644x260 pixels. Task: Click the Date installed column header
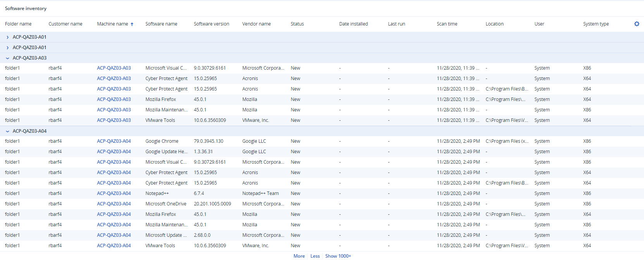(x=353, y=24)
